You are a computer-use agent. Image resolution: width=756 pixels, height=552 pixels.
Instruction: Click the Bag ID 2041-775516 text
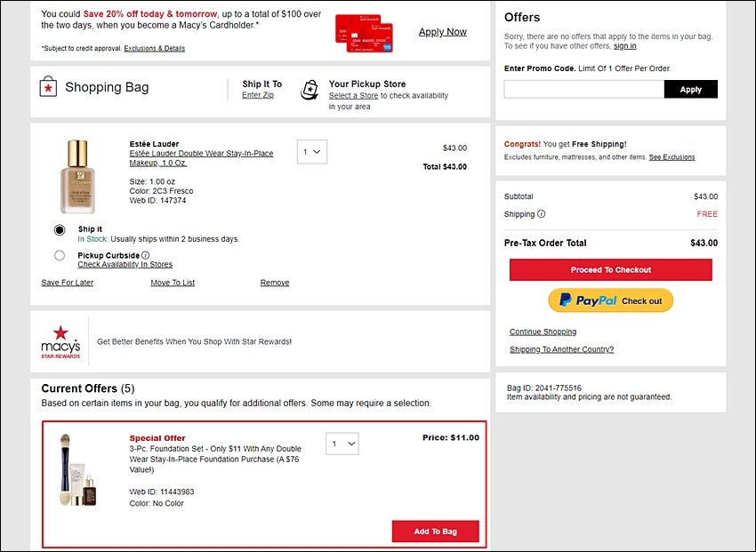point(543,388)
